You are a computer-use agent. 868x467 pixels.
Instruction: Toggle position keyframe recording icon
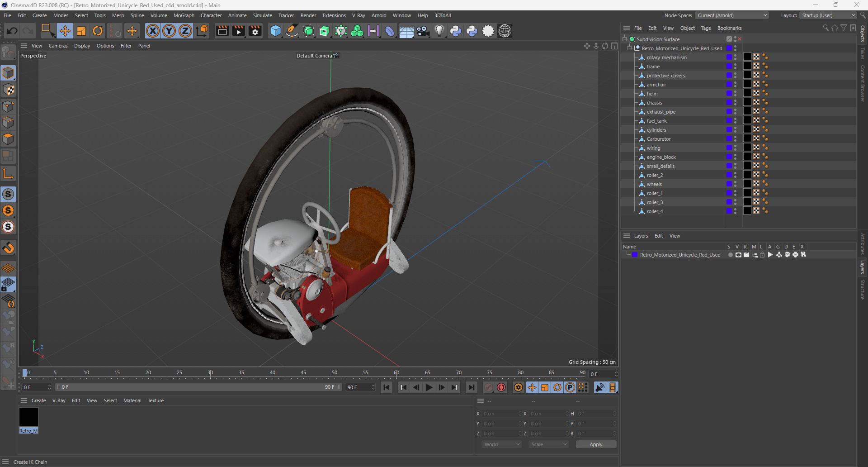(532, 387)
